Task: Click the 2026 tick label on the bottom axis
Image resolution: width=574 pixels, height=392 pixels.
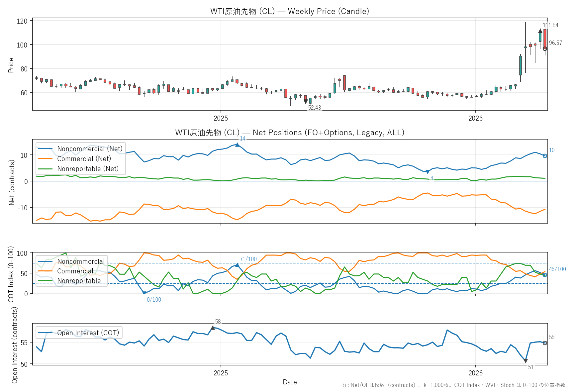Action: click(x=475, y=373)
